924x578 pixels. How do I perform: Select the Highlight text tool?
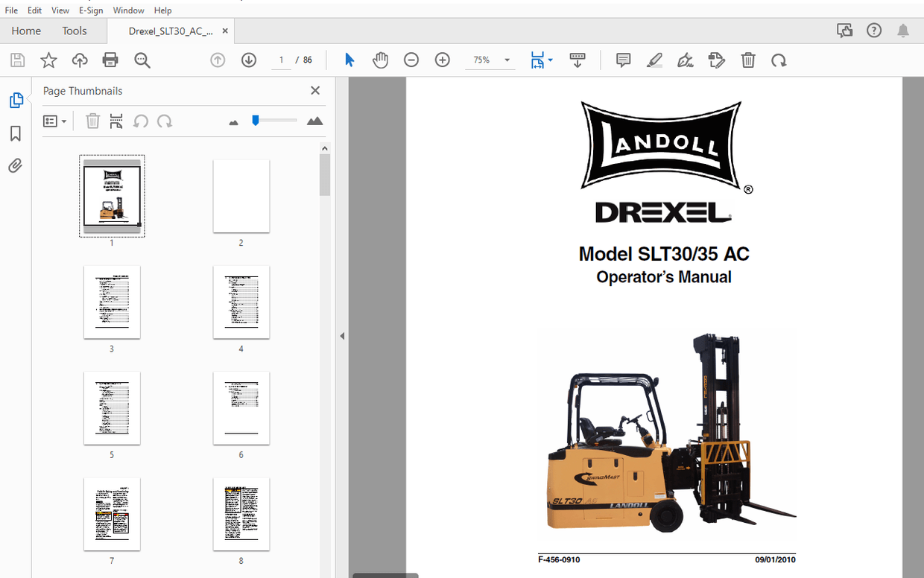pyautogui.click(x=654, y=60)
